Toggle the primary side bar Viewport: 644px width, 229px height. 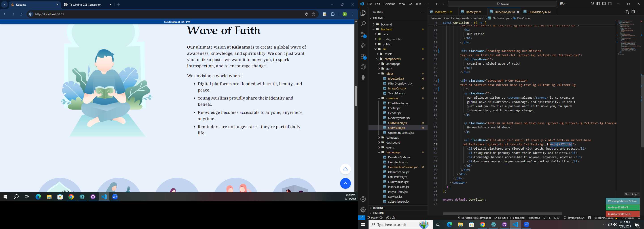[x=598, y=4]
